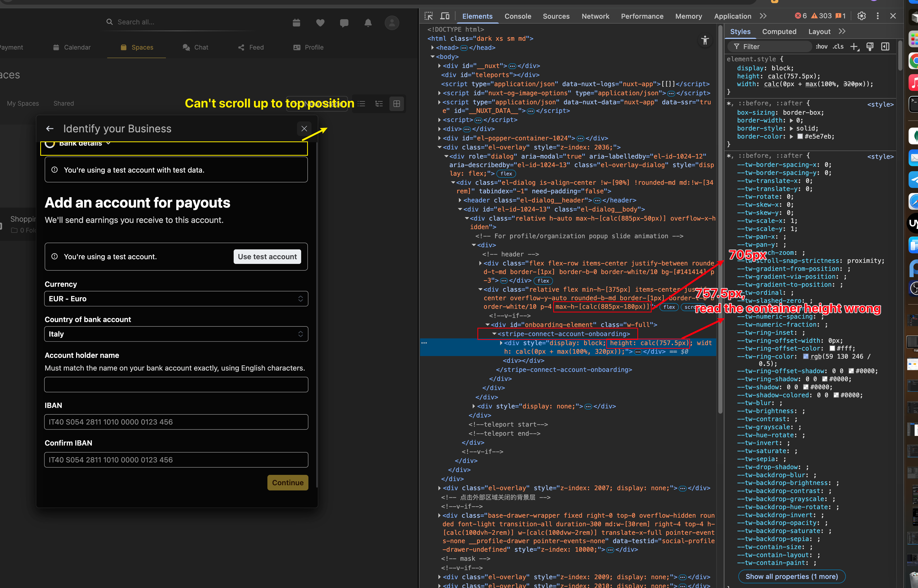Open DevTools settings gear
918x588 pixels.
(861, 16)
